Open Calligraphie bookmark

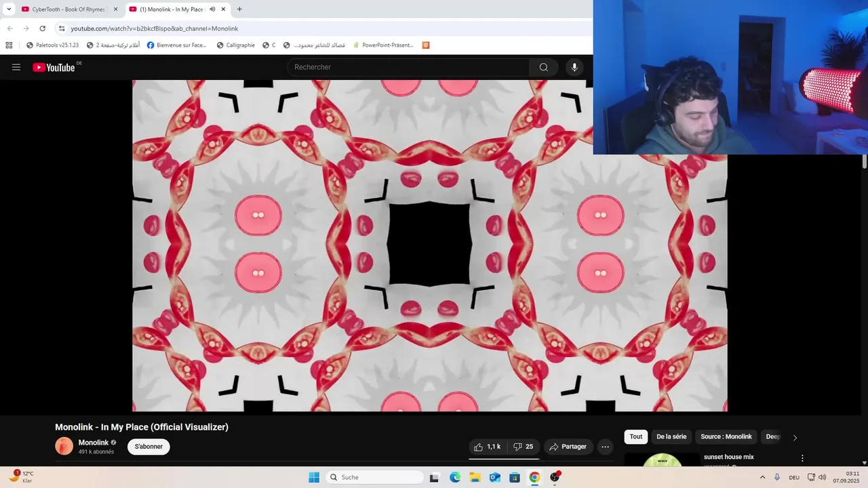coord(235,45)
